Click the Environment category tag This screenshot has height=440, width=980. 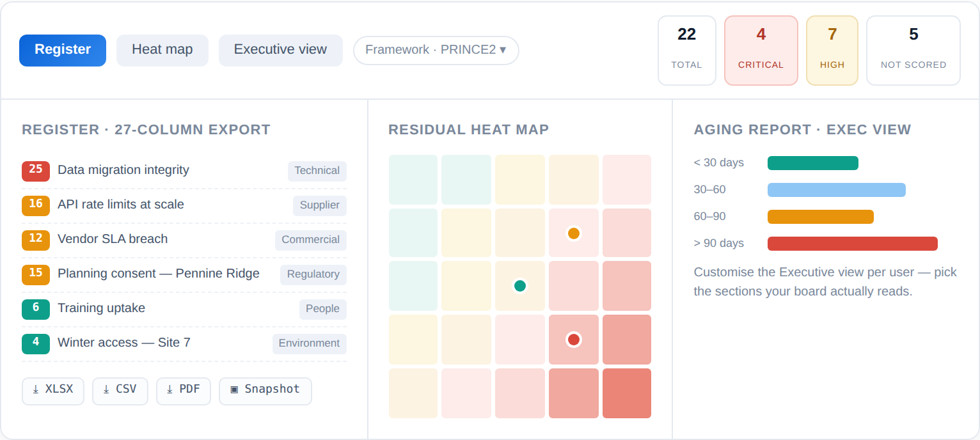tap(310, 343)
